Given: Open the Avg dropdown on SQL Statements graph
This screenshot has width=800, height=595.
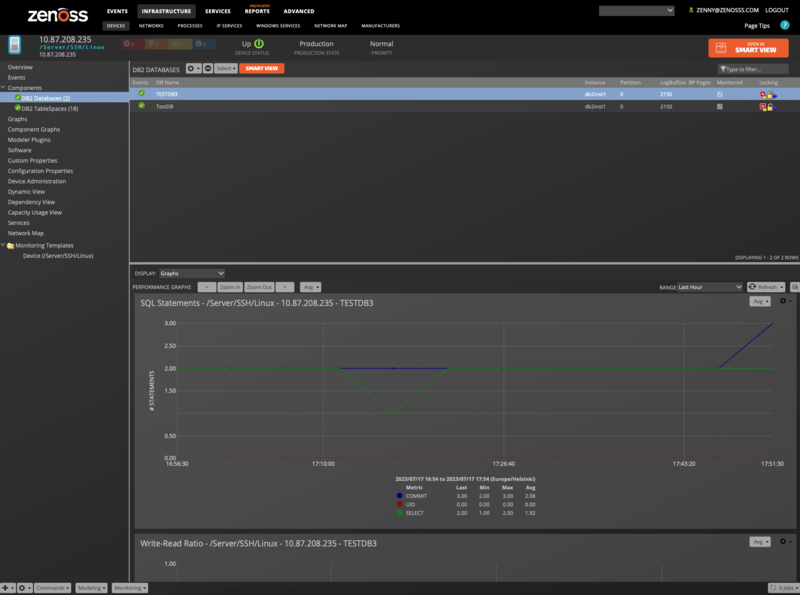Looking at the screenshot, I should [760, 302].
